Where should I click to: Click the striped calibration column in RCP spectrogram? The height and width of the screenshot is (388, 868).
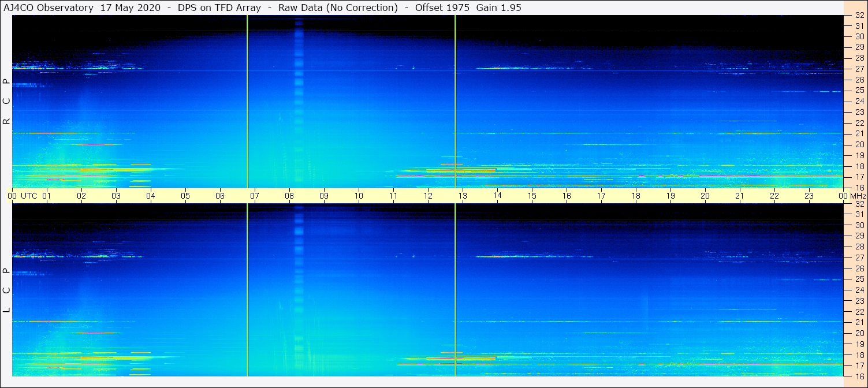tap(299, 102)
